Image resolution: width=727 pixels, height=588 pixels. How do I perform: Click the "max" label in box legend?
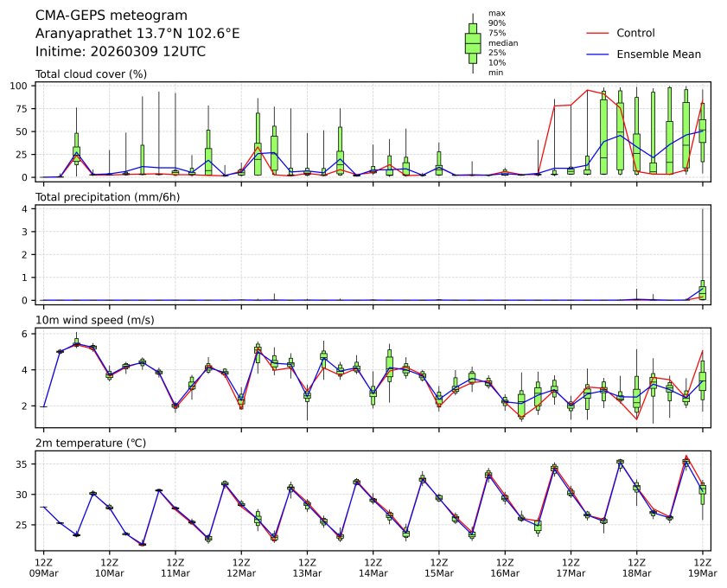496,13
